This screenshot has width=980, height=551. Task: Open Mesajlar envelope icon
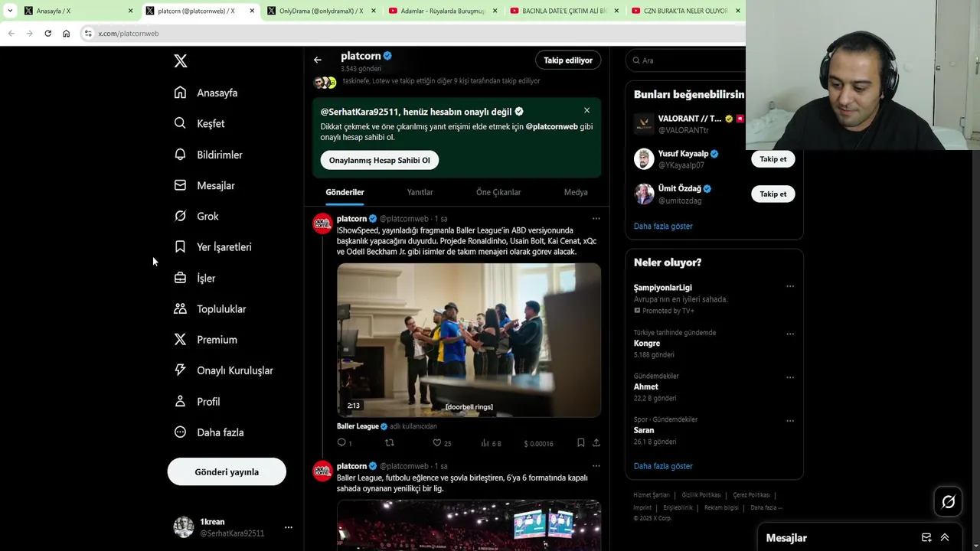coord(180,185)
